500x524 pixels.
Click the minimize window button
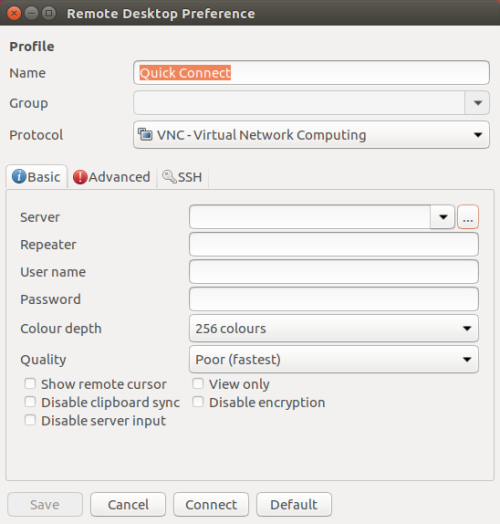tap(31, 13)
